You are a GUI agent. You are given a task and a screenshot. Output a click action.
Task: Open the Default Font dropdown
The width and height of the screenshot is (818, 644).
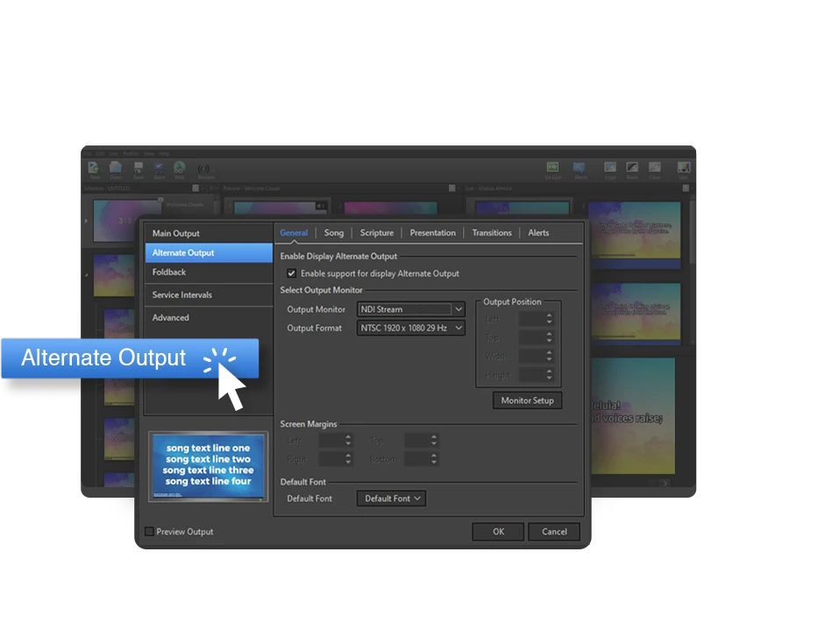pos(391,499)
